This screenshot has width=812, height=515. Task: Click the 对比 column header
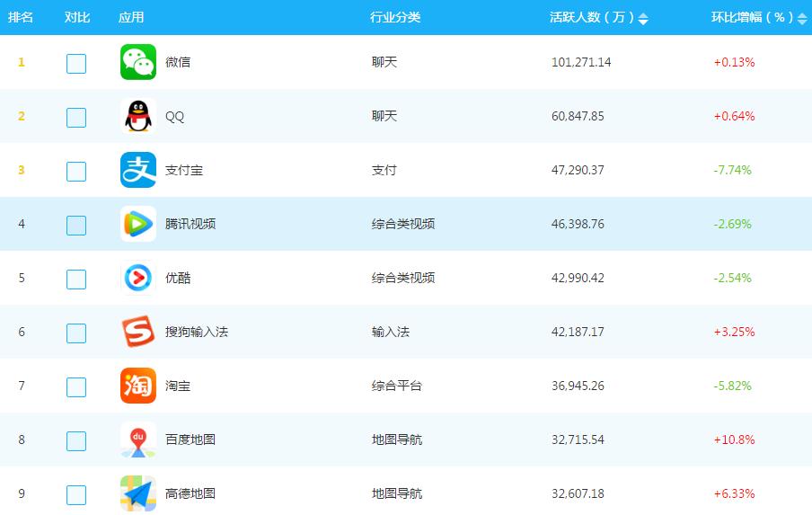coord(77,17)
